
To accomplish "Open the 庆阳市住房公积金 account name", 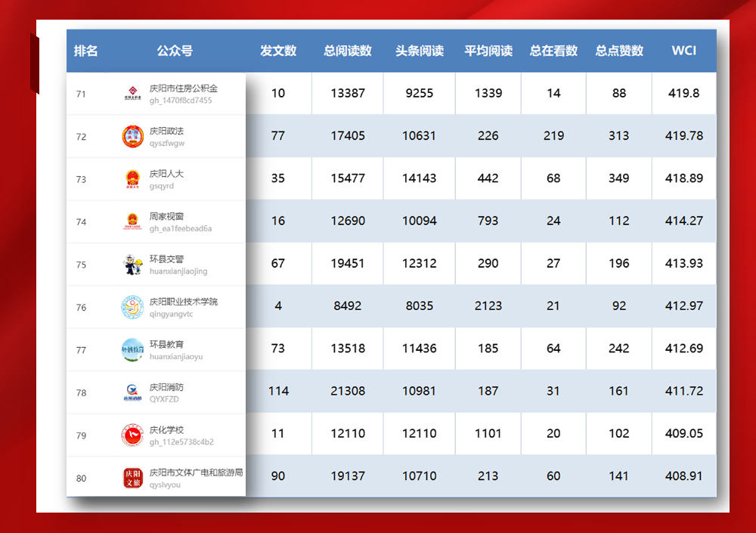I will pyautogui.click(x=183, y=88).
